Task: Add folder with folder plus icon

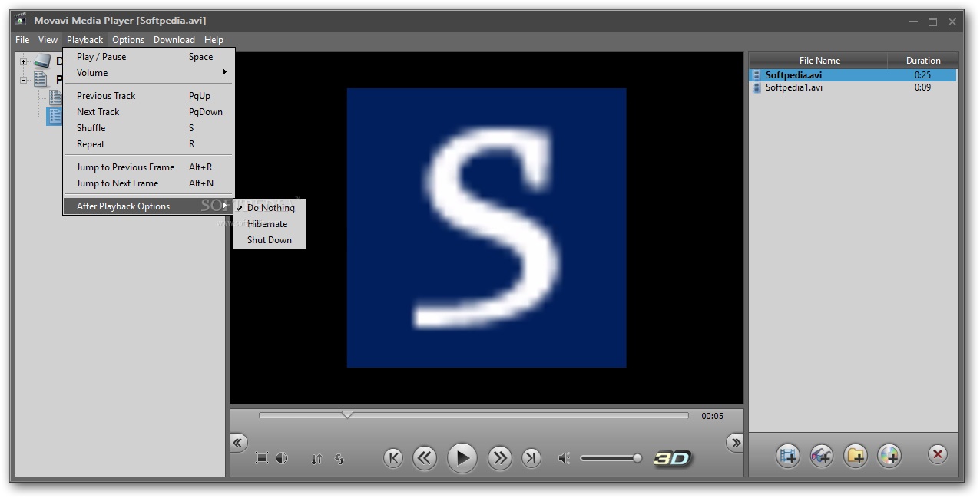Action: tap(856, 455)
